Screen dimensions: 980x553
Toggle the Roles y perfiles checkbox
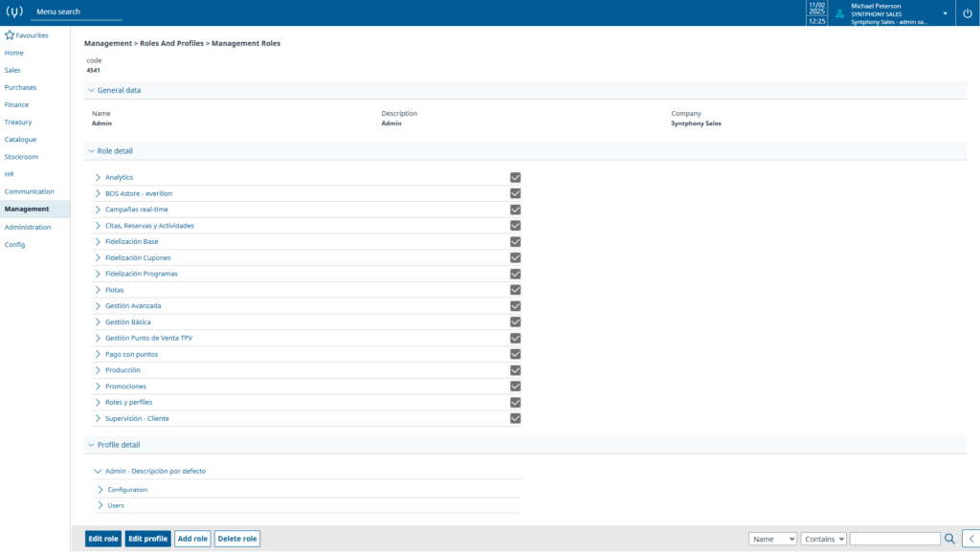(x=515, y=403)
